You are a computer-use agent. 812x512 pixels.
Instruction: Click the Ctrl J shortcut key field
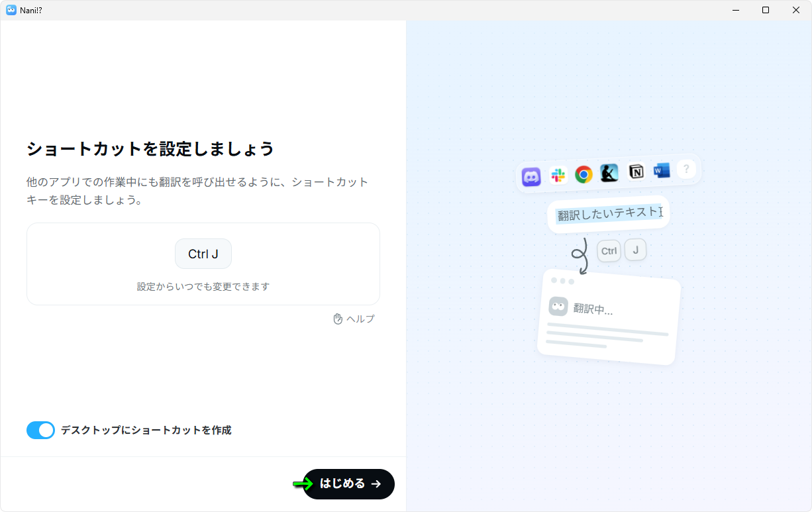pyautogui.click(x=203, y=254)
